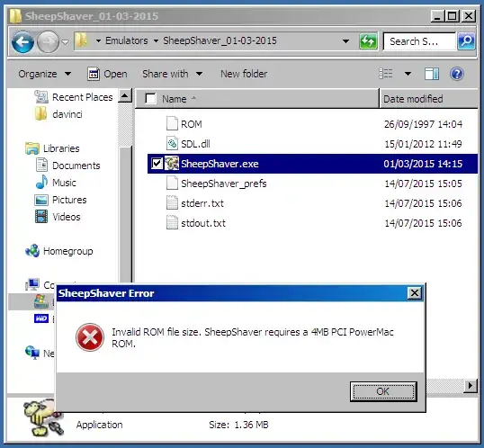Select the ROM file icon

(172, 124)
